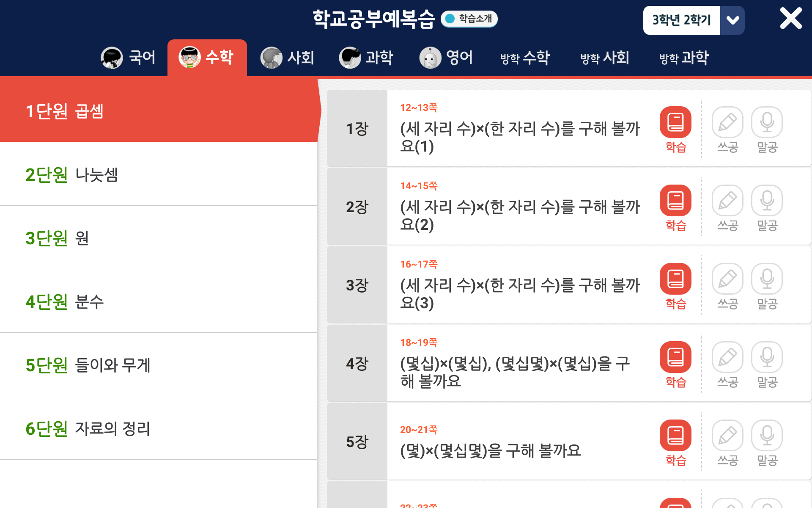The width and height of the screenshot is (812, 508).
Task: Click the 수학 character face icon
Action: coord(189,58)
